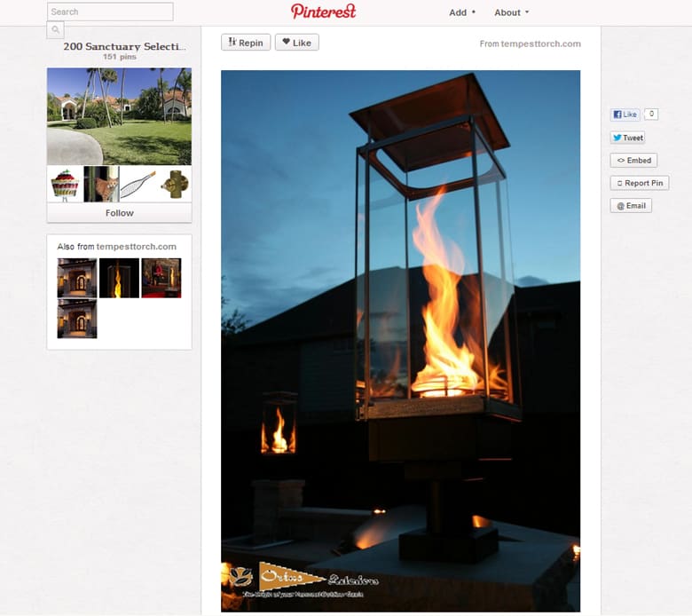The height and width of the screenshot is (616, 692).
Task: Open the cupcake thumbnail on the board
Action: click(x=66, y=185)
